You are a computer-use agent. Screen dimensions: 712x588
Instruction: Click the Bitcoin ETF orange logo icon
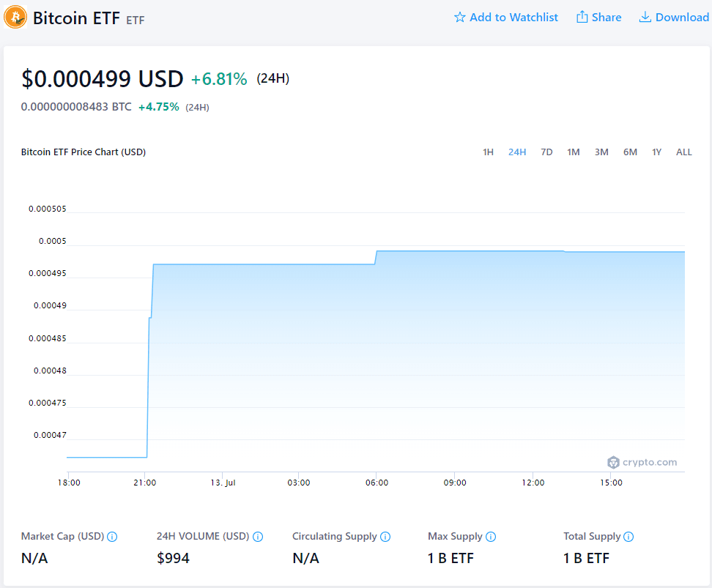pyautogui.click(x=15, y=17)
